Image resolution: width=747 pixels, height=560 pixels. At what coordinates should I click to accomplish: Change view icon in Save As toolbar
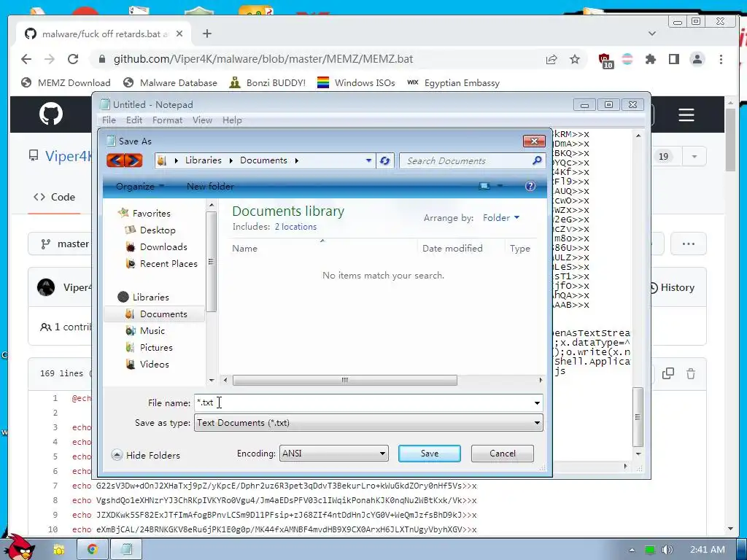(x=484, y=186)
